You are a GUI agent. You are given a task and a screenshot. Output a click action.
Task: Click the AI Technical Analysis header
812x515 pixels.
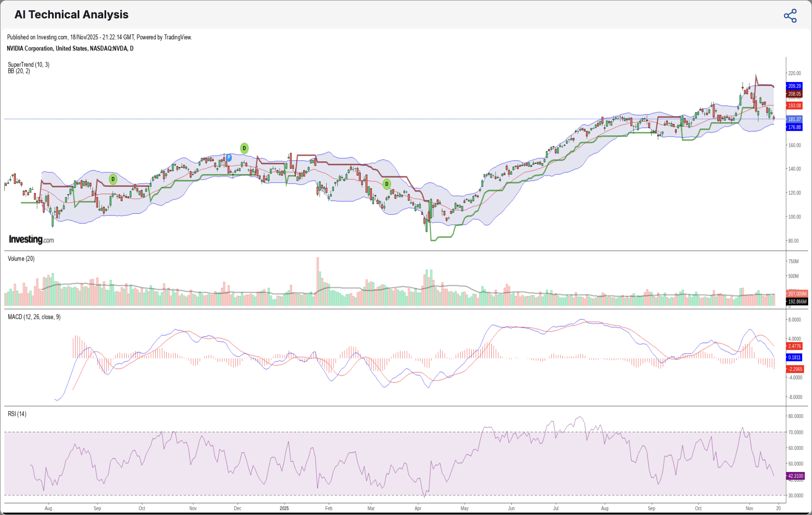pyautogui.click(x=71, y=15)
